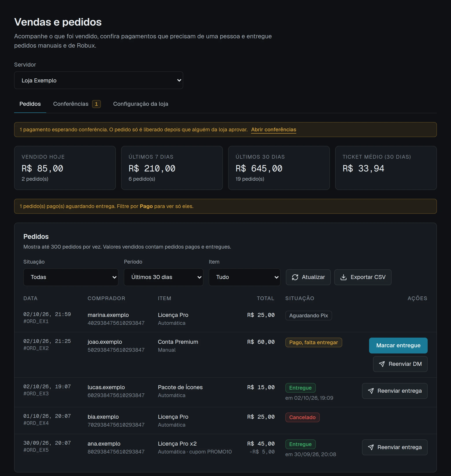
Task: Open the Situação filter dropdown
Action: (71, 277)
